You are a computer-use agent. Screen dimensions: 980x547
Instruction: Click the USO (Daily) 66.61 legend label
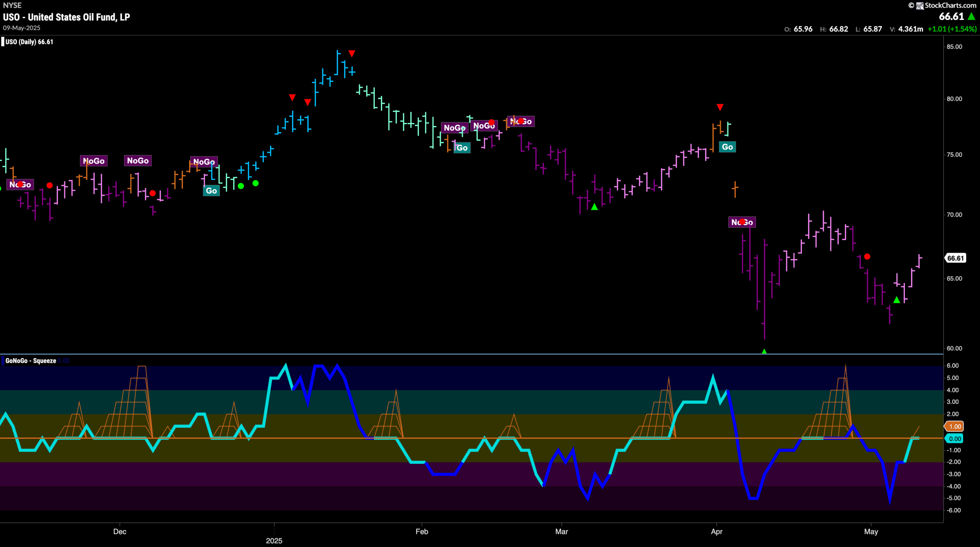pos(29,42)
